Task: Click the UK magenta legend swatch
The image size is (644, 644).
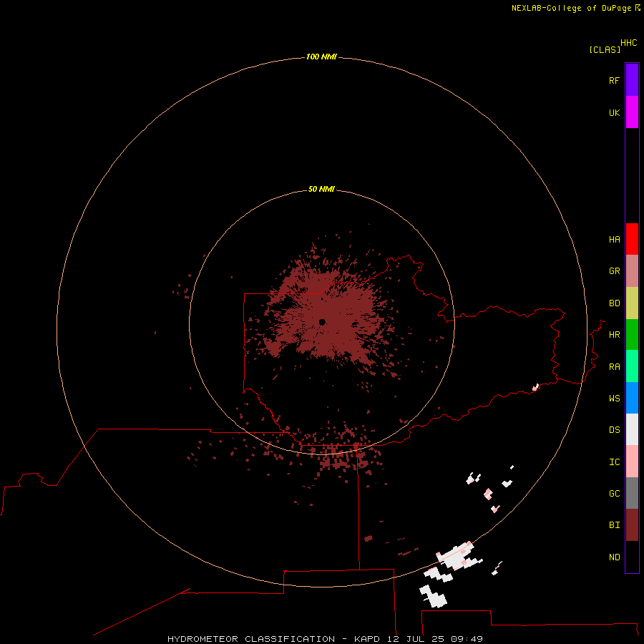Action: pyautogui.click(x=632, y=112)
